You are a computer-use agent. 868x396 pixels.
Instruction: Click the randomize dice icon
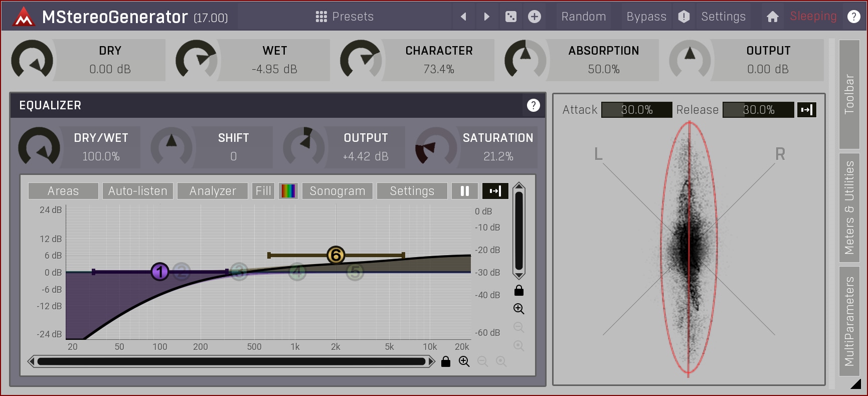coord(510,17)
